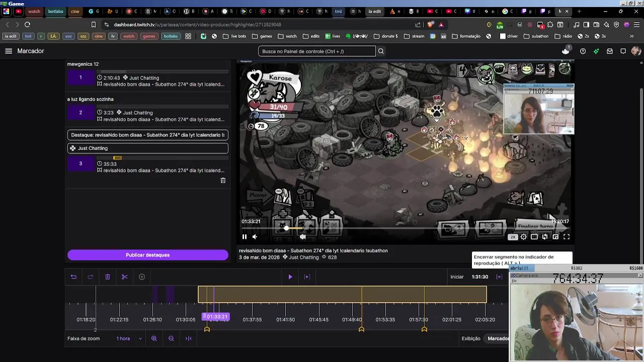644x362 pixels.
Task: Click the purple 01:33:21 playhead handle
Action: point(216,317)
